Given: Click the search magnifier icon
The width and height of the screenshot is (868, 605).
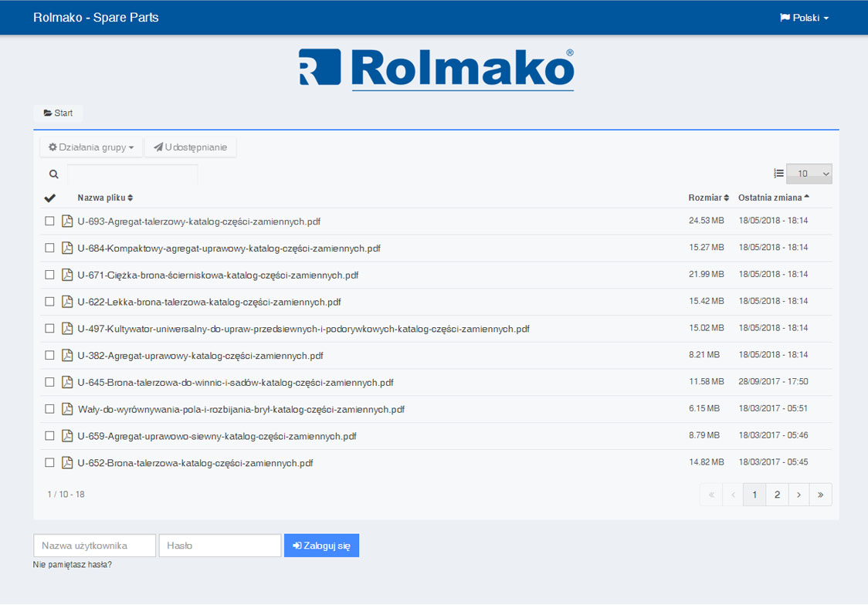Looking at the screenshot, I should coord(54,174).
